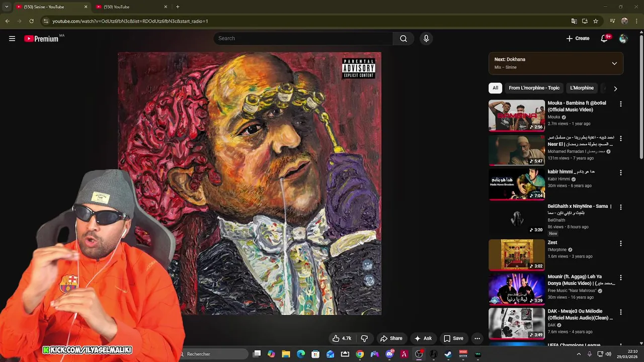This screenshot has height=362, width=644.
Task: Open Mohamed Ramadan channel name link
Action: (576, 151)
